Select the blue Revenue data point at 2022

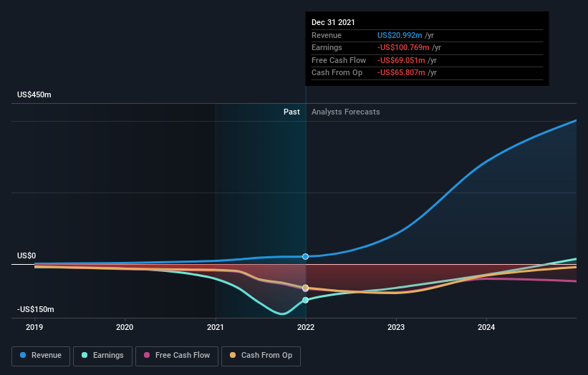306,257
